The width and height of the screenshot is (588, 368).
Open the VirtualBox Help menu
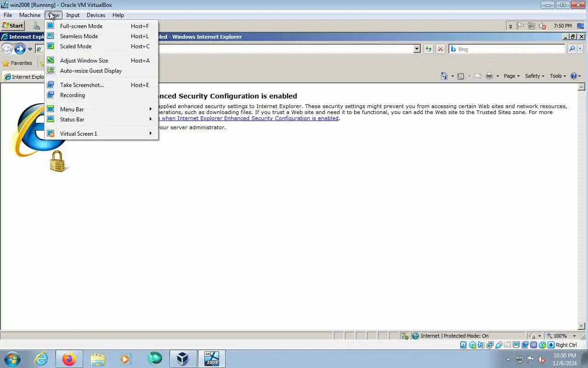(118, 15)
